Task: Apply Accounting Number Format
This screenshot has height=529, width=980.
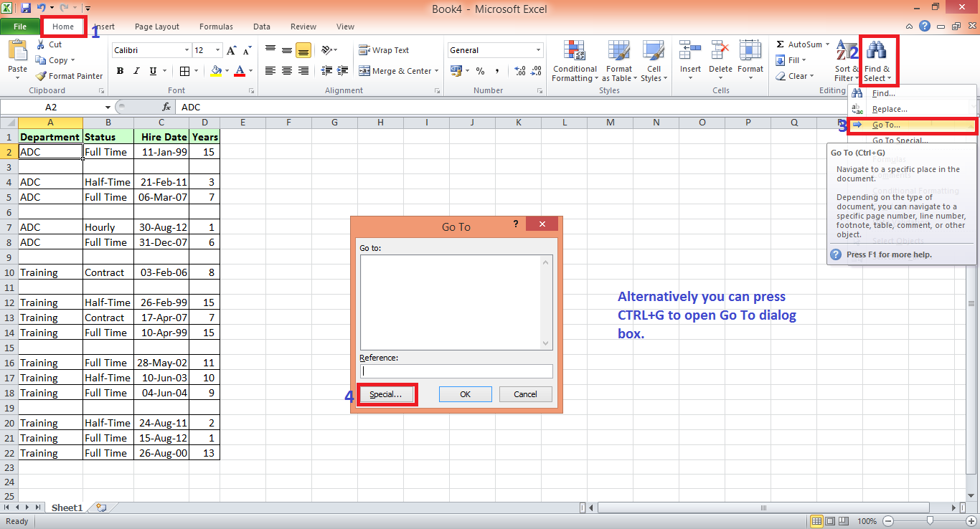Action: (456, 71)
